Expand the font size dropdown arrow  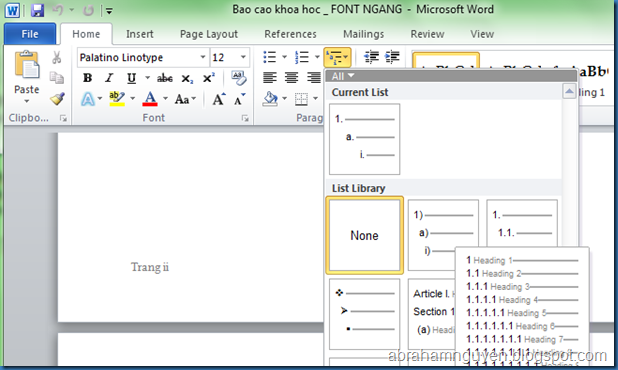(244, 58)
